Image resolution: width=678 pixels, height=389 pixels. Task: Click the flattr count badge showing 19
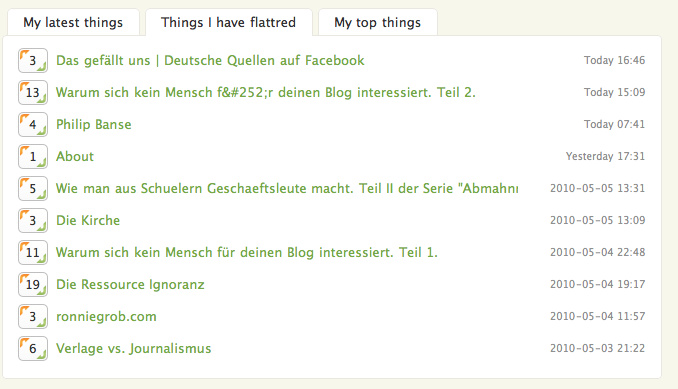click(33, 284)
